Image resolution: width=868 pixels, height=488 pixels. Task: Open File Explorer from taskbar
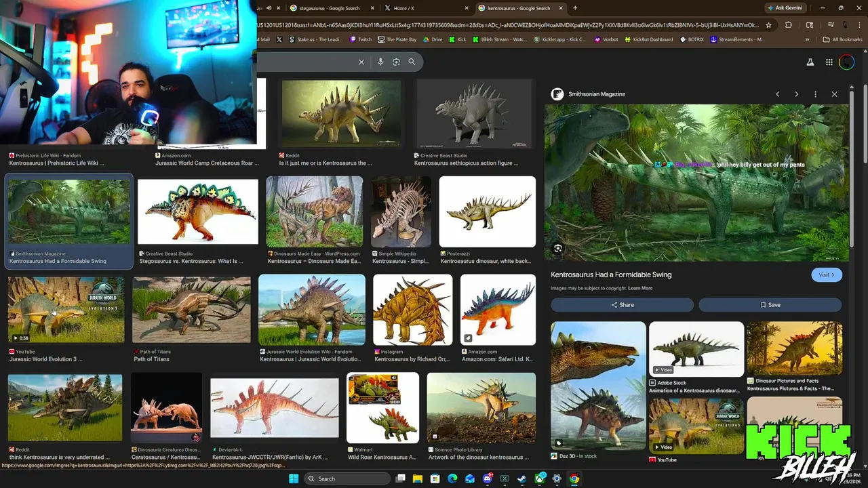(x=418, y=479)
